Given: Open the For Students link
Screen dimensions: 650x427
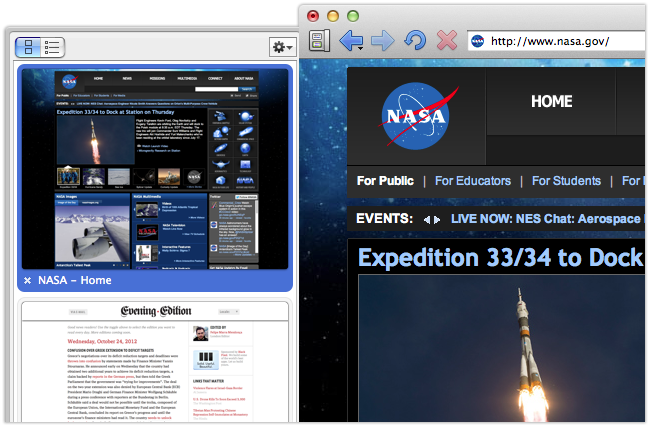Looking at the screenshot, I should [x=566, y=181].
